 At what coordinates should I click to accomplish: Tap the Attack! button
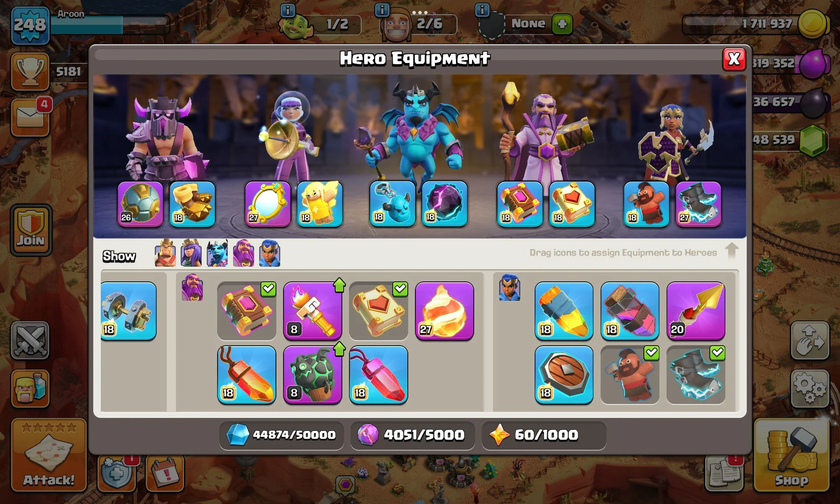(x=49, y=455)
